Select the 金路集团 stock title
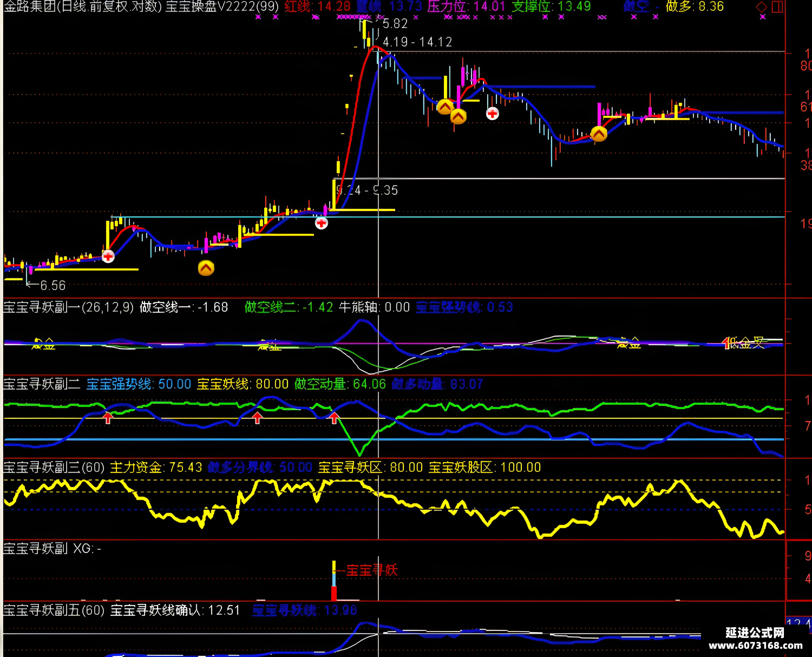The image size is (812, 657). (x=30, y=6)
